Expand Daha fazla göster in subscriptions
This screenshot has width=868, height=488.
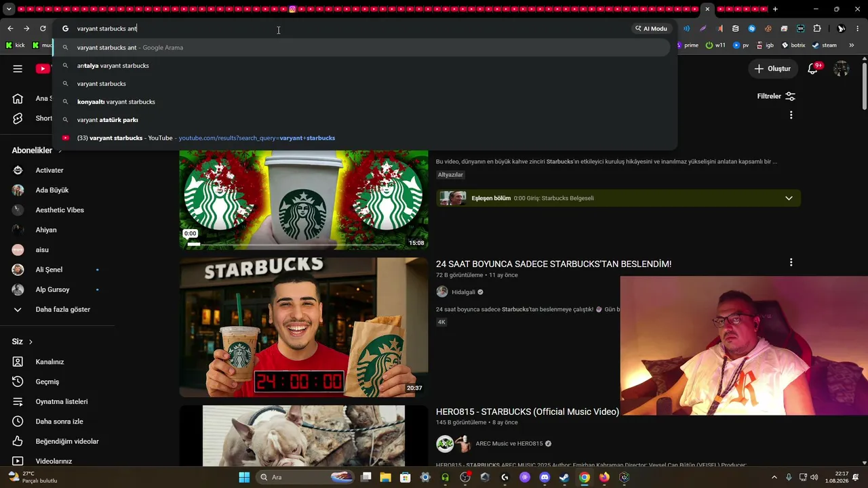click(63, 310)
